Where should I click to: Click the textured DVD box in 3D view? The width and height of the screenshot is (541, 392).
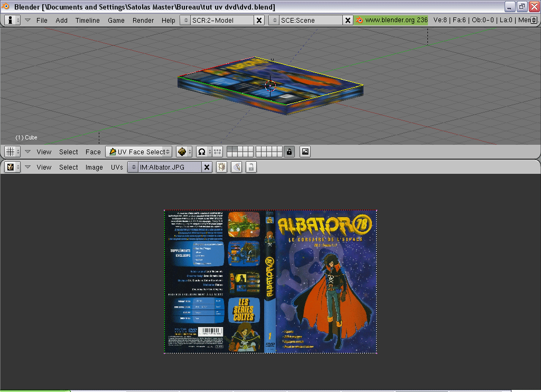[x=270, y=86]
